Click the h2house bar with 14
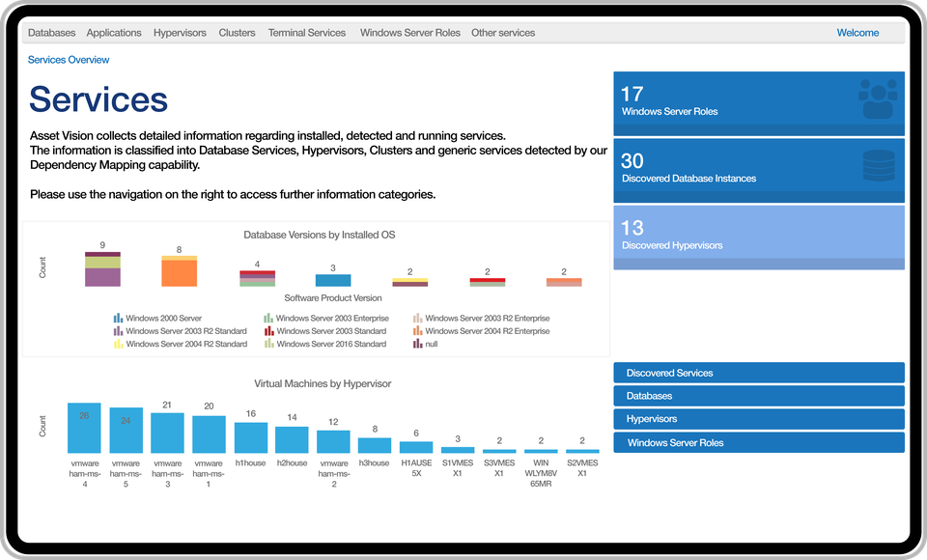Image resolution: width=927 pixels, height=560 pixels. (x=292, y=440)
